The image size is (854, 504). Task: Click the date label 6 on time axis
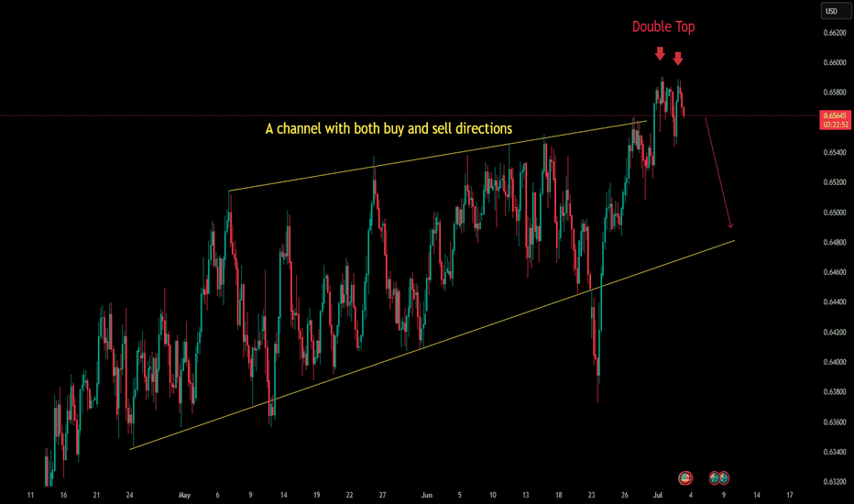[x=217, y=495]
